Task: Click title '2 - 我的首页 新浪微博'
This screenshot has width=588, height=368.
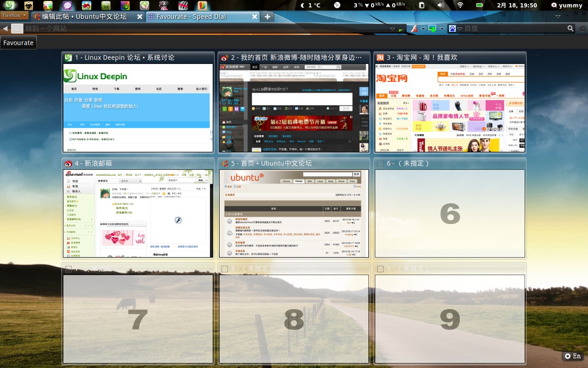Action: click(x=296, y=58)
